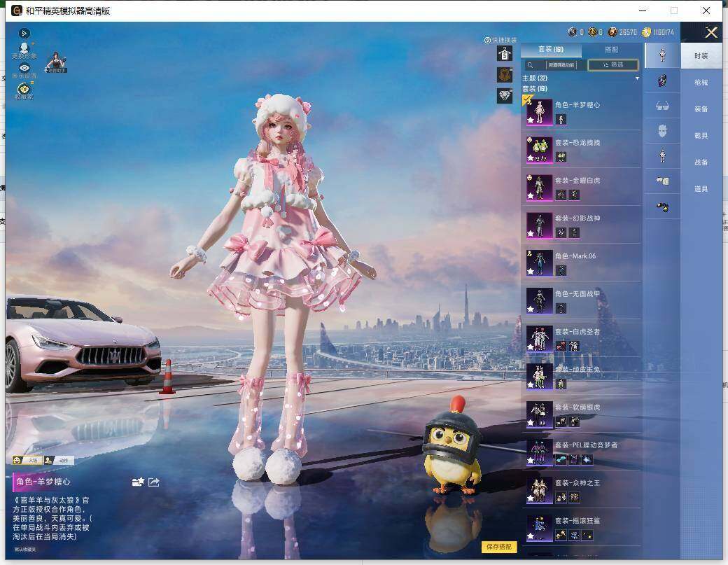Open the 收藏家 collector badge icon
Viewport: 728px width, 565px height.
pos(24,90)
